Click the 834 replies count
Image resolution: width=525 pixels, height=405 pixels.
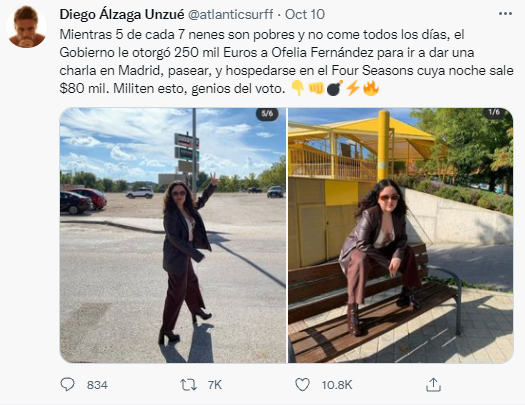[97, 385]
